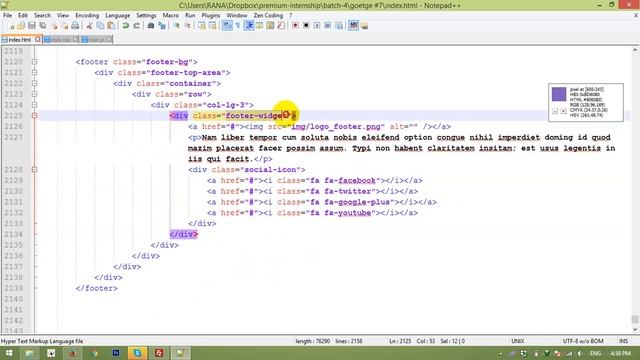The height and width of the screenshot is (360, 640).
Task: Click the vertical scrollbar up arrow
Action: pos(635,50)
